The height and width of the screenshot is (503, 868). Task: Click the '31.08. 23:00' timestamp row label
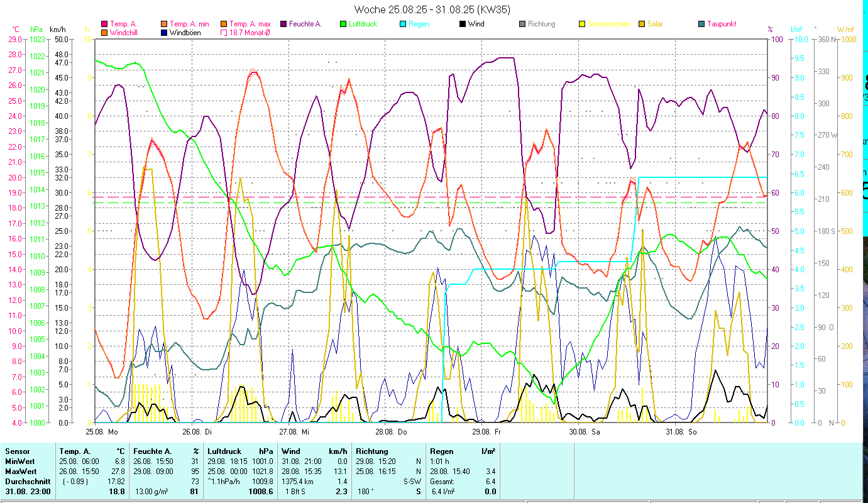point(28,492)
